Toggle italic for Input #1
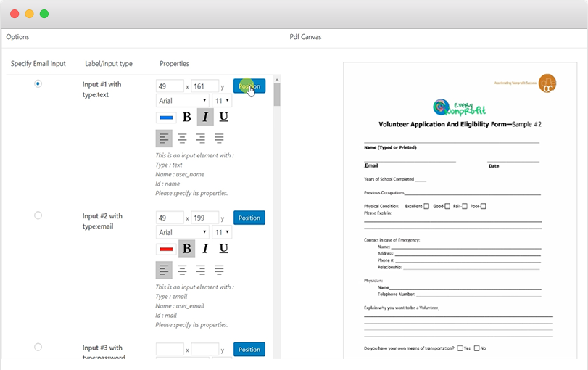The width and height of the screenshot is (588, 370). pos(205,117)
